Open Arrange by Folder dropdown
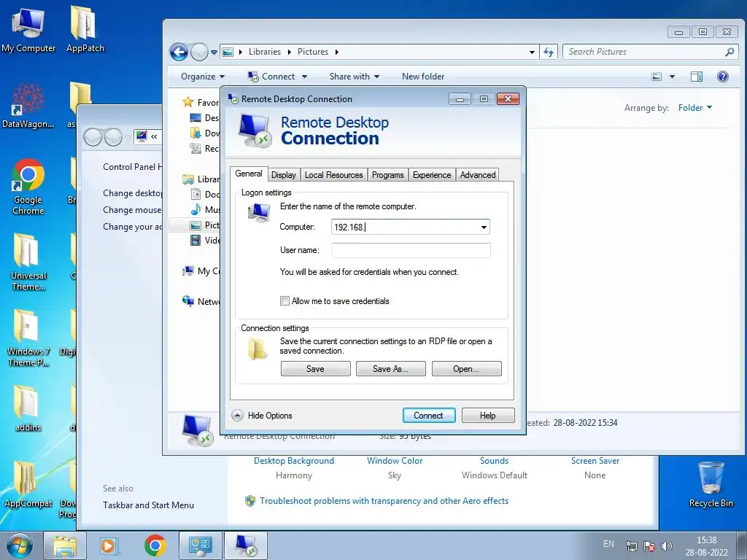The height and width of the screenshot is (560, 747). pyautogui.click(x=695, y=108)
